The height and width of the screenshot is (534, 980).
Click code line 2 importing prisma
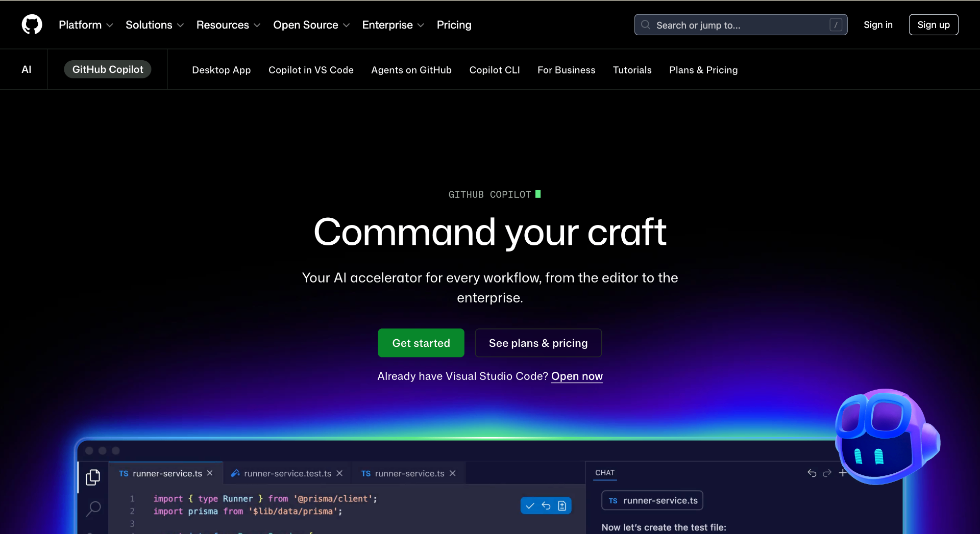[x=248, y=511]
